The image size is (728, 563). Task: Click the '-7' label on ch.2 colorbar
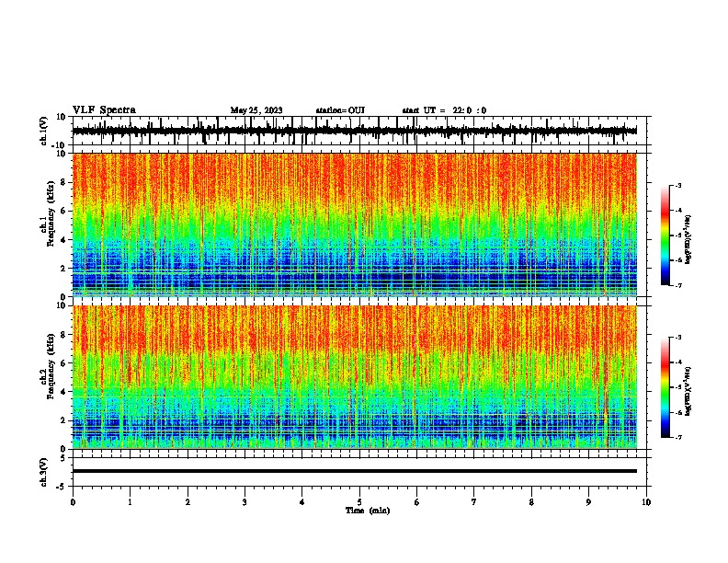(x=678, y=437)
